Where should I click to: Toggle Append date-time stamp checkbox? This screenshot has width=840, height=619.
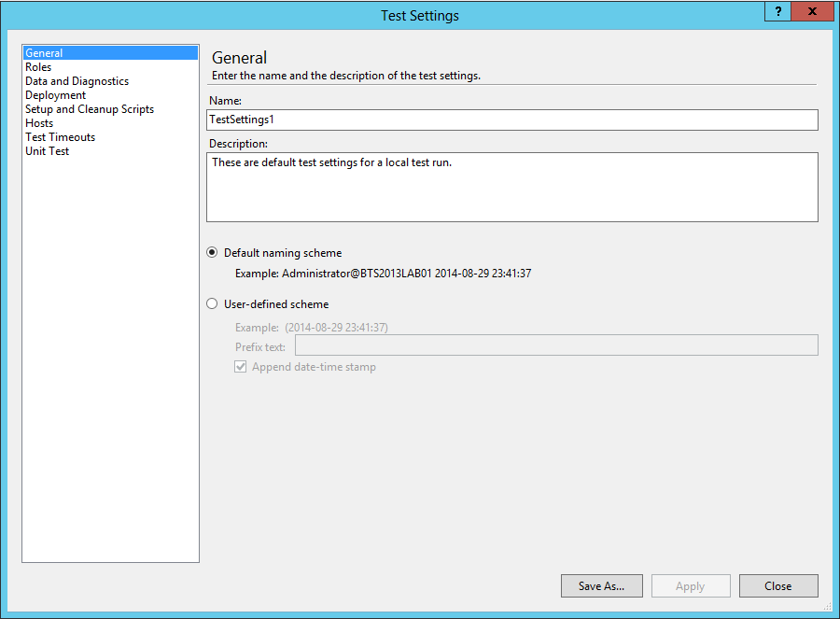pyautogui.click(x=240, y=367)
